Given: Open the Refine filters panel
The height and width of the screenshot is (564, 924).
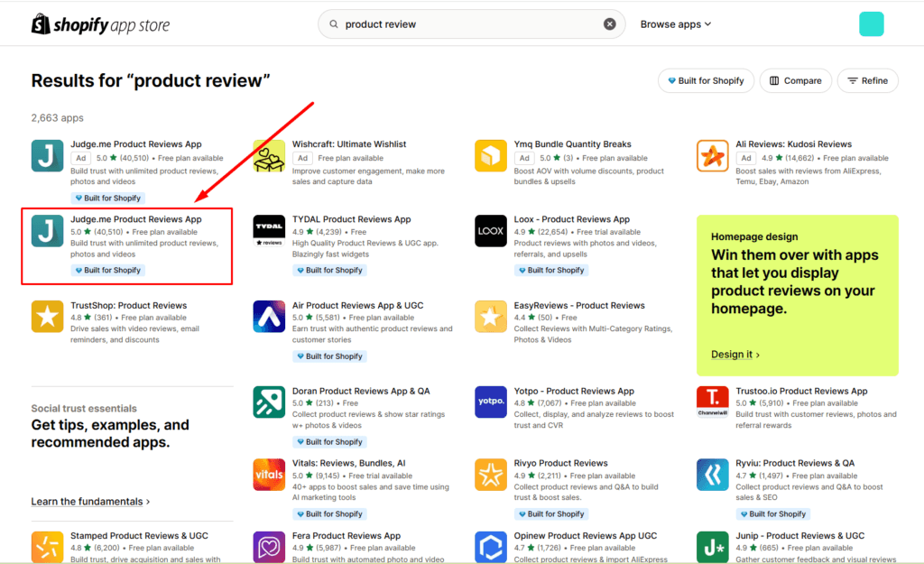Looking at the screenshot, I should (x=868, y=80).
